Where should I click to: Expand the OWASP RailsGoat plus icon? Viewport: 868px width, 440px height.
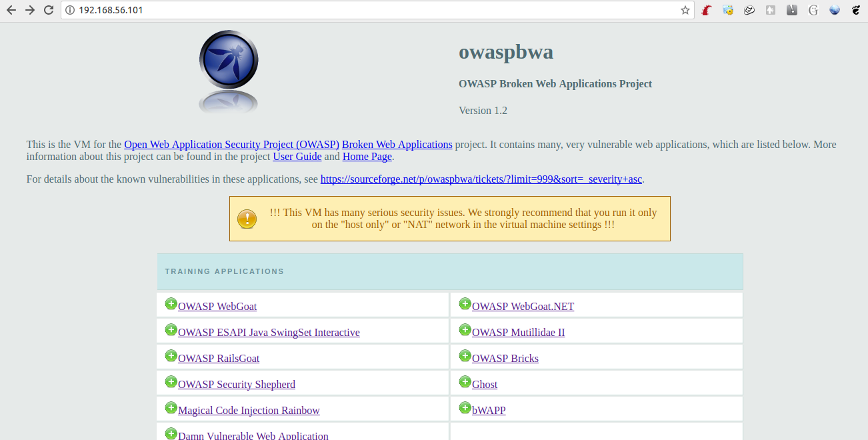171,356
